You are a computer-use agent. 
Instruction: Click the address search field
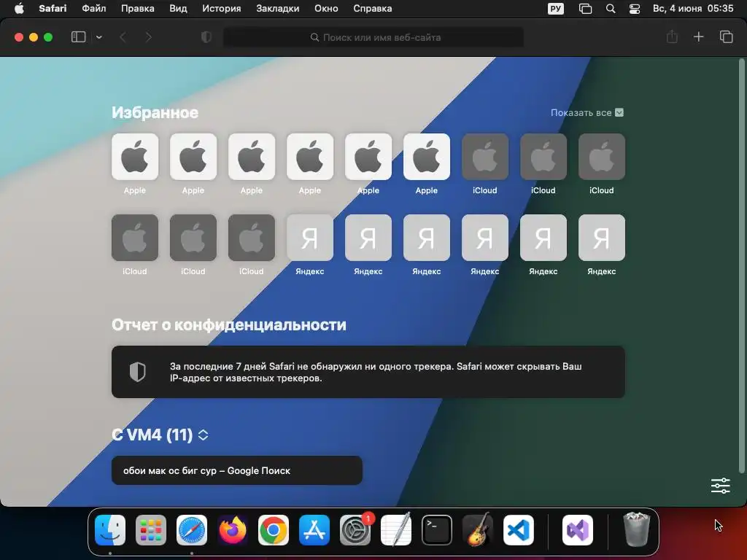point(373,37)
